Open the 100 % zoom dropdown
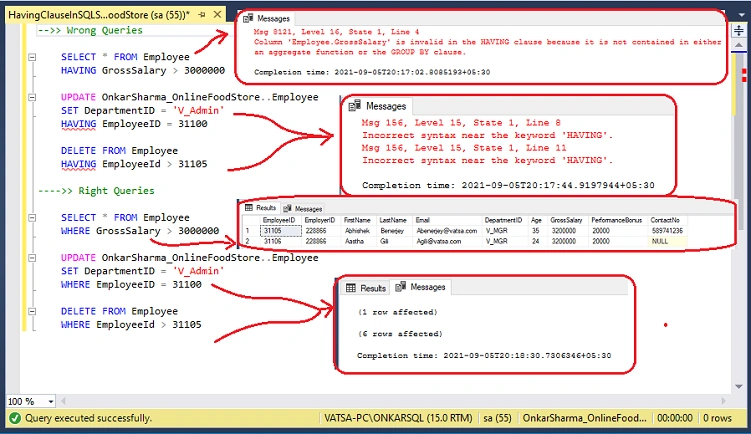751x434 pixels. point(50,401)
